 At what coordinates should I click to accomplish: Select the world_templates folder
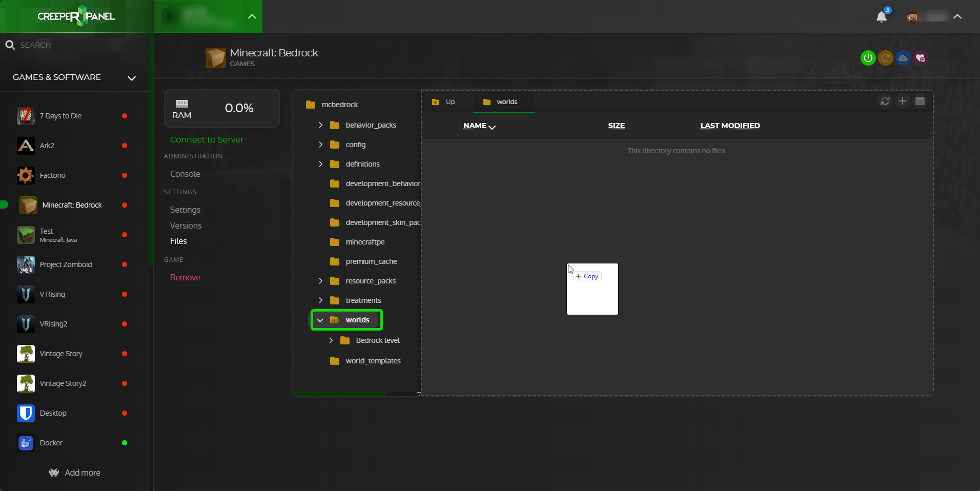point(365,361)
